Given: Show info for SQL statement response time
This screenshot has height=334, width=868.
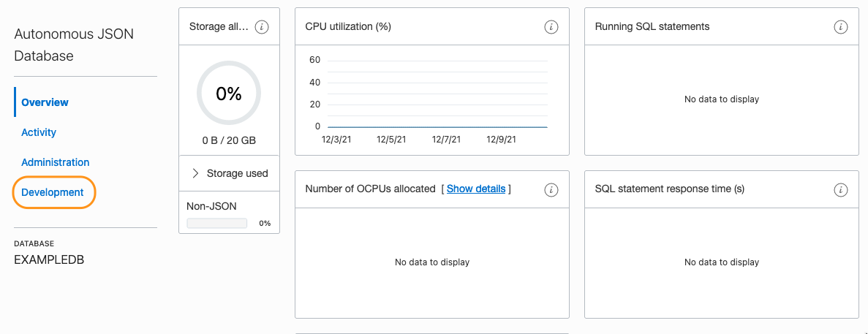Looking at the screenshot, I should tap(841, 189).
